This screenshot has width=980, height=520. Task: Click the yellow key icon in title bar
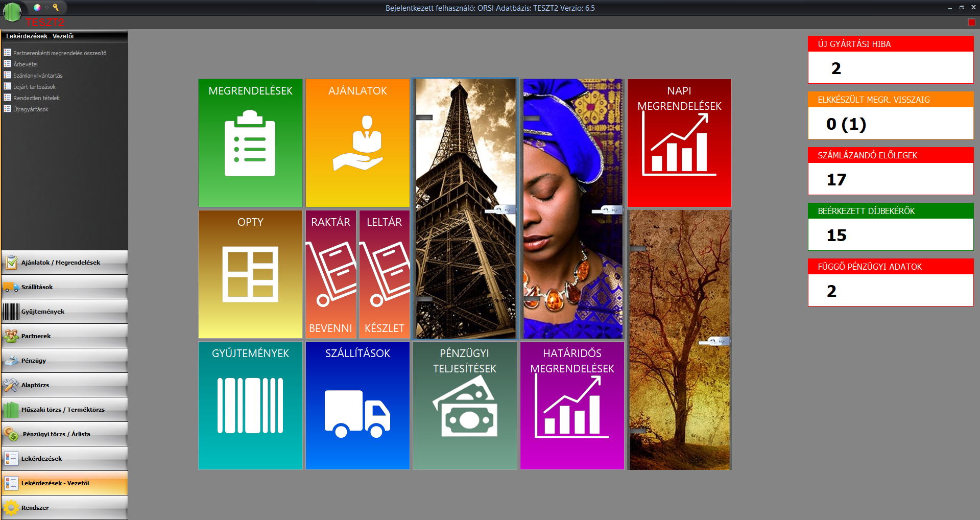[56, 8]
